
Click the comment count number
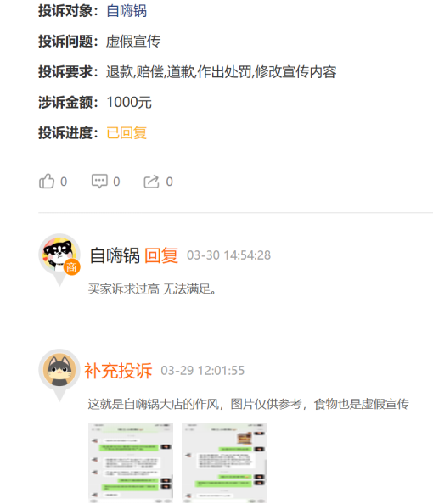[116, 182]
